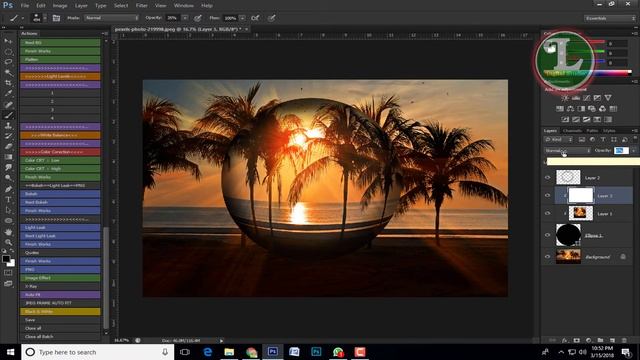Image resolution: width=640 pixels, height=360 pixels.
Task: Select the Move tool
Action: 8,41
